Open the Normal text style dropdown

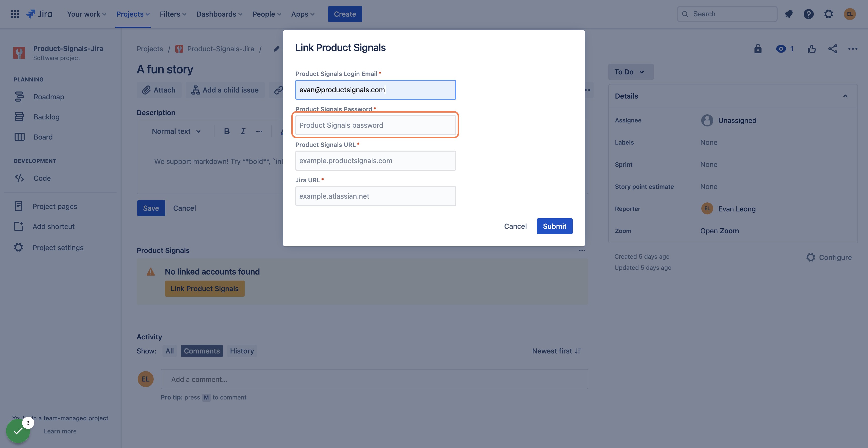pyautogui.click(x=176, y=131)
